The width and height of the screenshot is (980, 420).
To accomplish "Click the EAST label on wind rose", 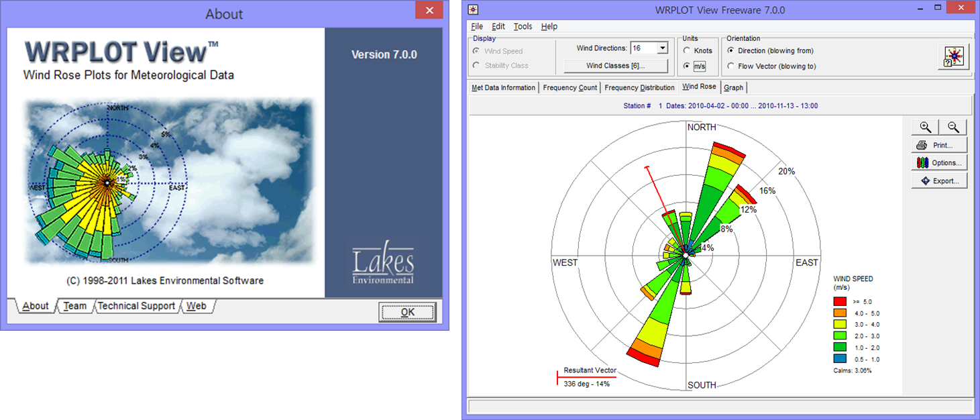I will [x=807, y=263].
